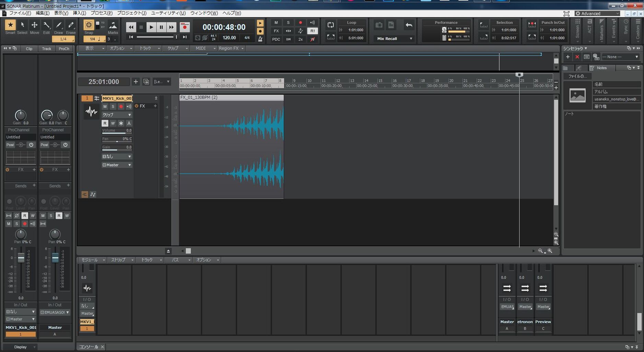Click the Region FX menu button
This screenshot has width=644, height=352.
[x=231, y=48]
